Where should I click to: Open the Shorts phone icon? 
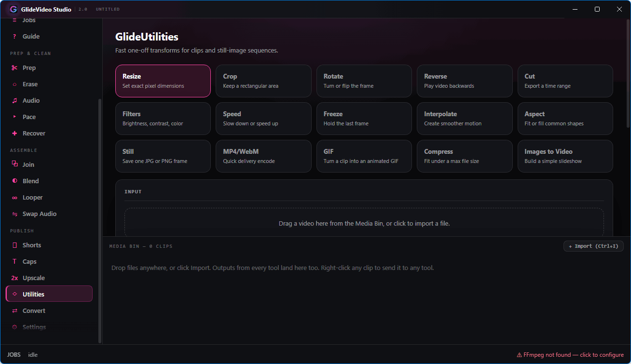(14, 245)
